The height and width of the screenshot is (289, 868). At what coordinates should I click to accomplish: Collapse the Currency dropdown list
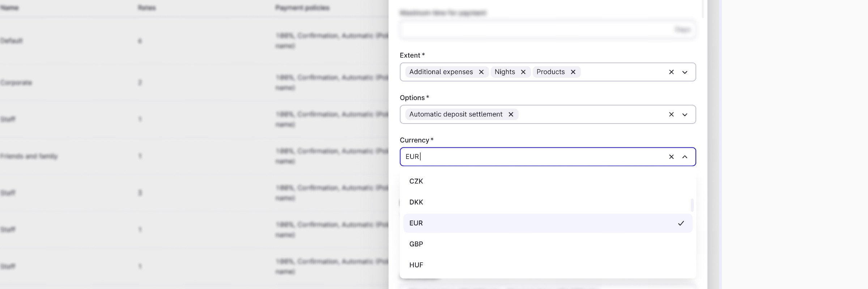685,157
